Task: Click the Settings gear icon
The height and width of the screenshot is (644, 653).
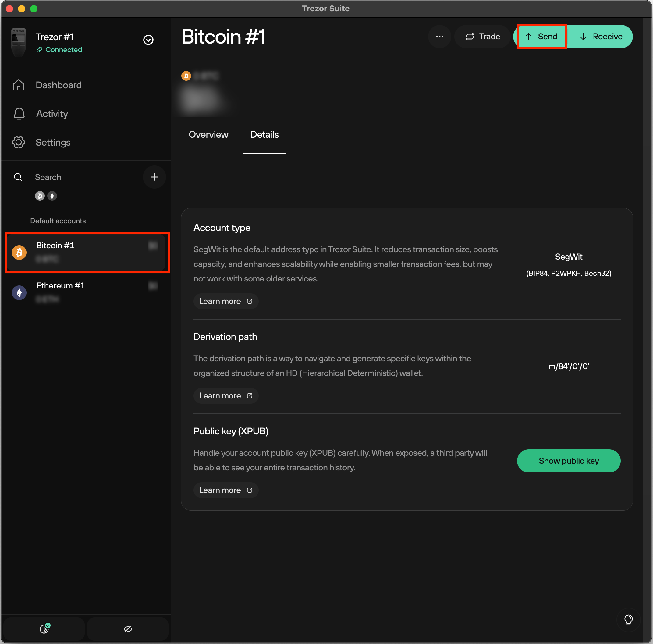Action: (x=18, y=142)
